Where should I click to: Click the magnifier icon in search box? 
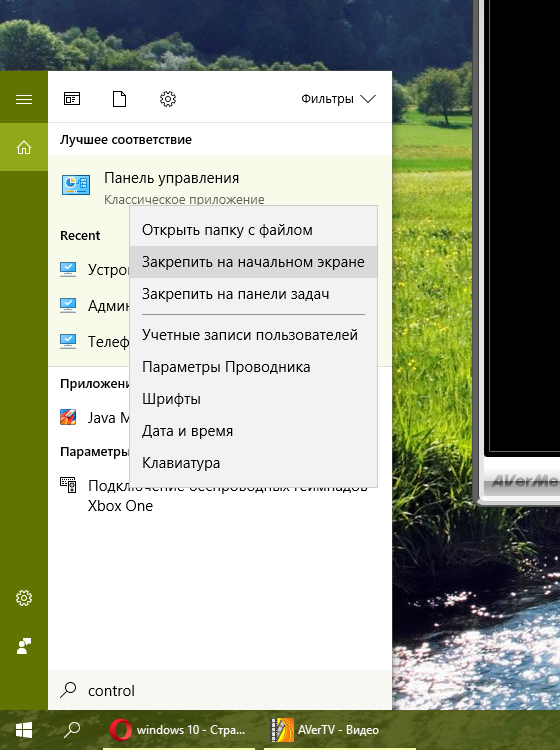click(x=68, y=690)
